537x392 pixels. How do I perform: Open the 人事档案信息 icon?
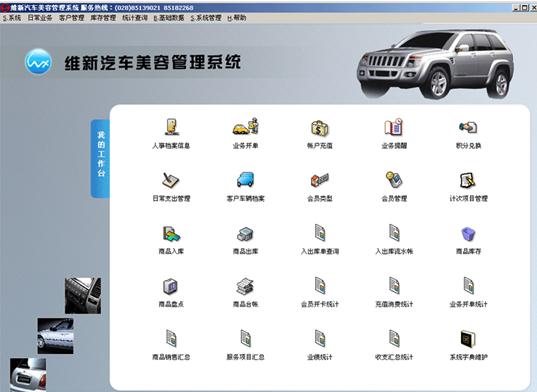click(x=171, y=126)
